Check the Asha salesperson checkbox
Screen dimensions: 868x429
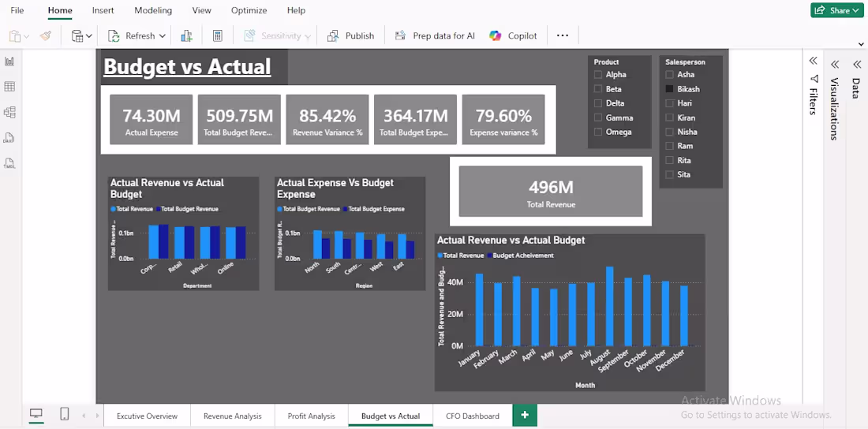(669, 75)
